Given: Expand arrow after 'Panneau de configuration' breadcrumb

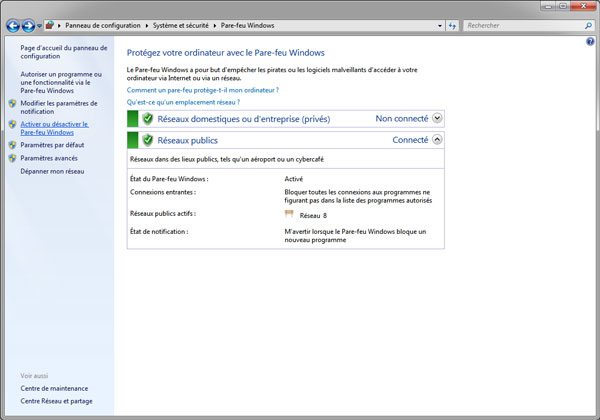Looking at the screenshot, I should pyautogui.click(x=147, y=26).
